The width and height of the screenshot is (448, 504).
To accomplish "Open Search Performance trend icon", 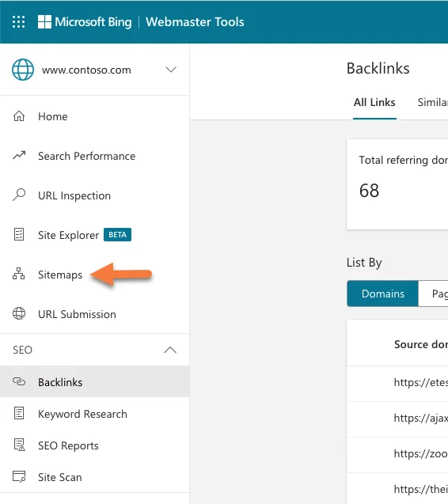I will [x=19, y=156].
